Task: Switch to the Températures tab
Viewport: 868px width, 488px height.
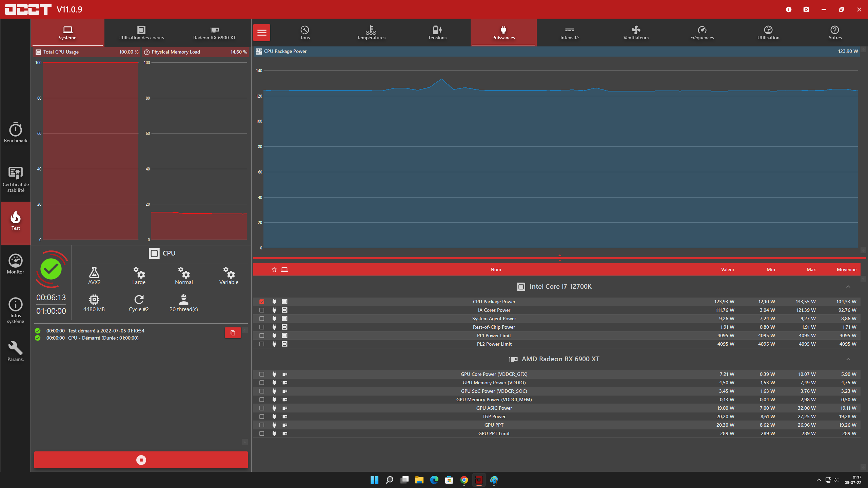Action: pos(371,33)
